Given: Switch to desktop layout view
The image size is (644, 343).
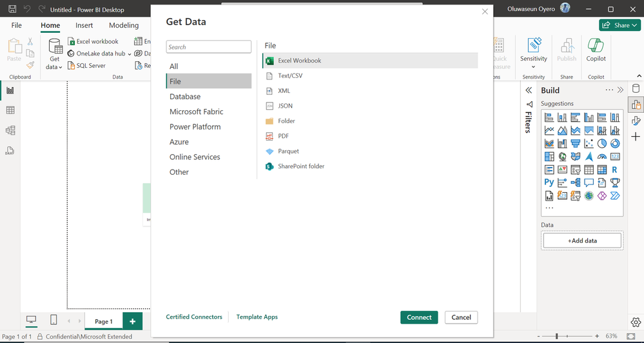Looking at the screenshot, I should [31, 320].
